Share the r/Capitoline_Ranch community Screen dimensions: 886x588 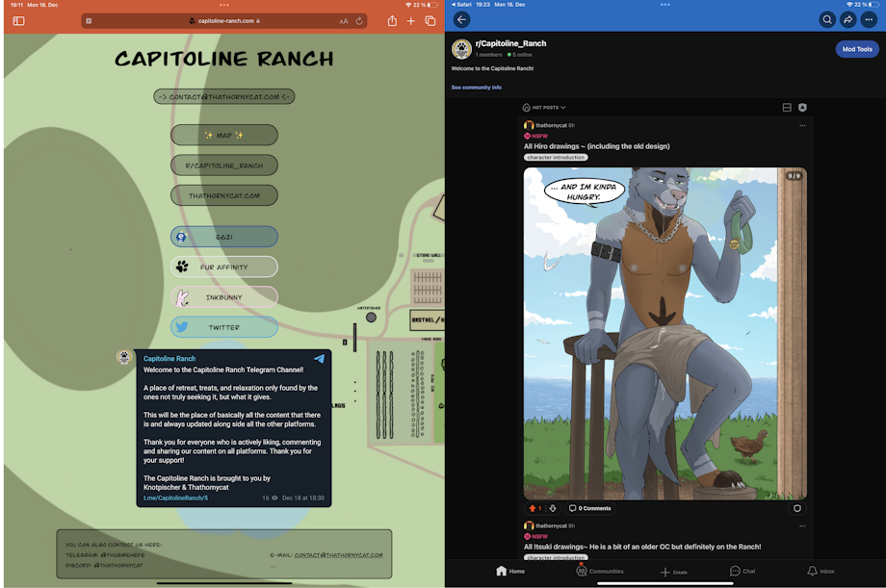[848, 20]
